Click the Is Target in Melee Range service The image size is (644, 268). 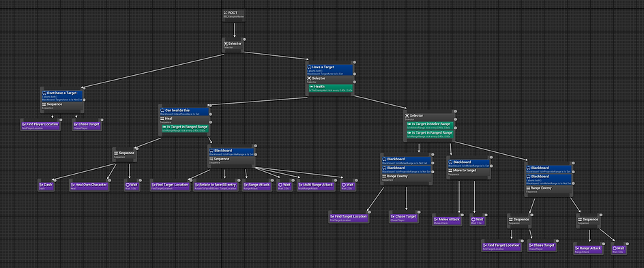coord(429,125)
